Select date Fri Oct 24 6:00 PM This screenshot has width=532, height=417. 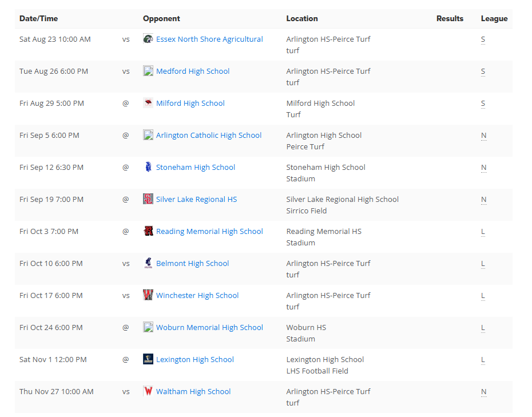[51, 328]
